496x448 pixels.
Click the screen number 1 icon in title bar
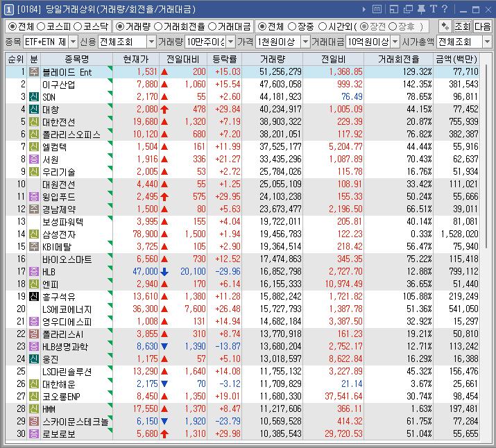click(x=8, y=10)
